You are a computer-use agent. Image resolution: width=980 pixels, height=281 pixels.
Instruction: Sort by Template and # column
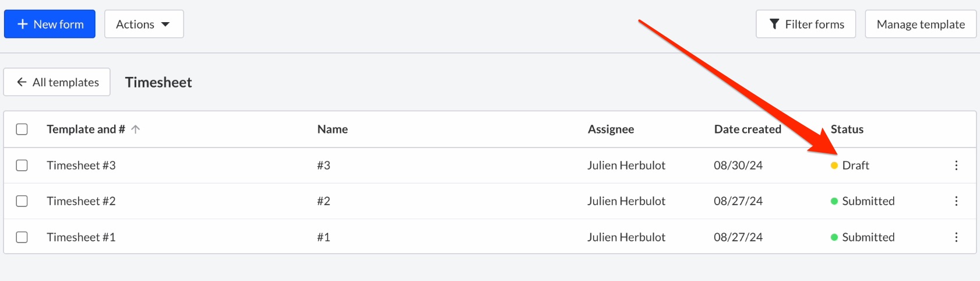coord(86,129)
